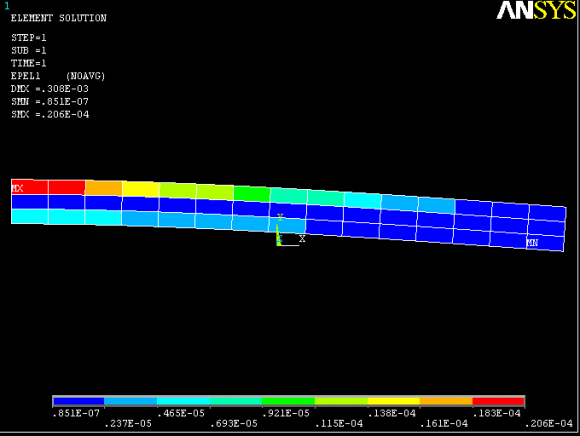
Task: Click legend value .115E-04
Action: click(339, 424)
